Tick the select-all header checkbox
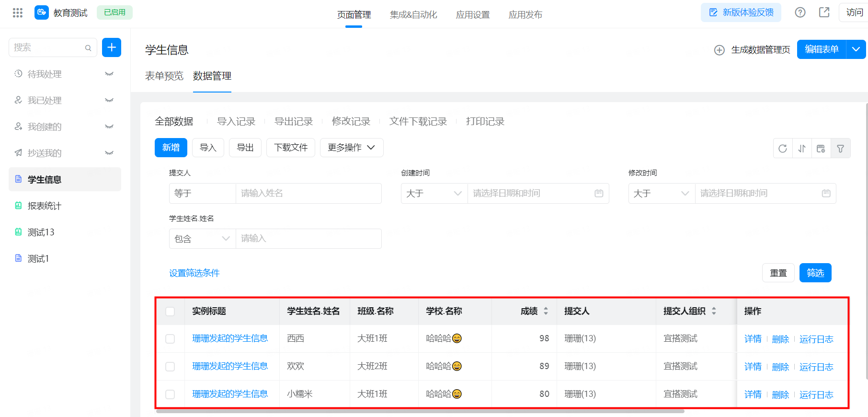This screenshot has height=417, width=868. pyautogui.click(x=170, y=312)
